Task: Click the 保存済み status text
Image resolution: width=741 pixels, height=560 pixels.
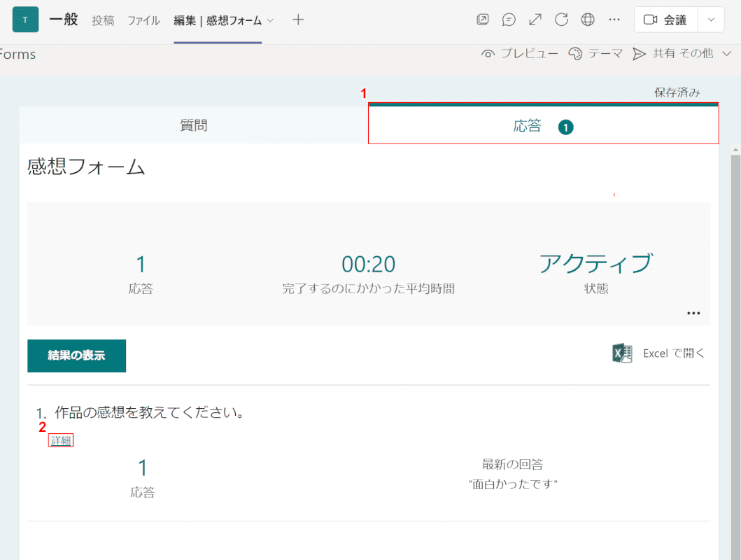Action: click(x=677, y=92)
